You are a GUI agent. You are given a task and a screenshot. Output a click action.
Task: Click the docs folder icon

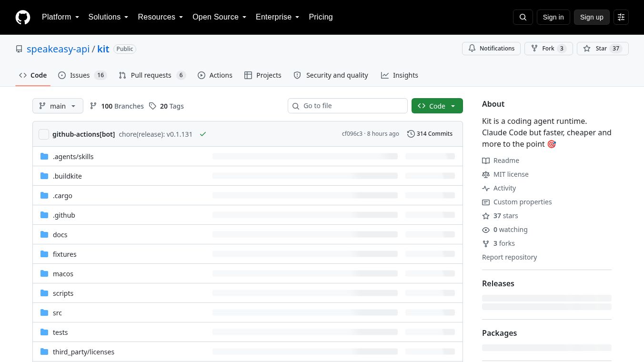click(44, 234)
